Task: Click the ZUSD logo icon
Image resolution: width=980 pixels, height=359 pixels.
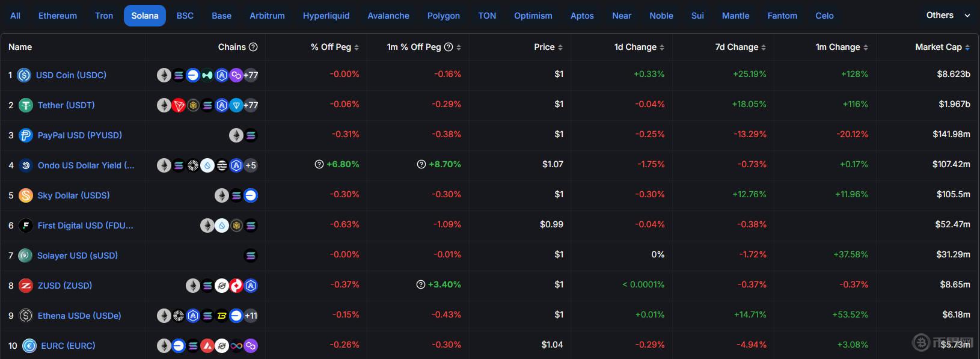Action: [25, 286]
